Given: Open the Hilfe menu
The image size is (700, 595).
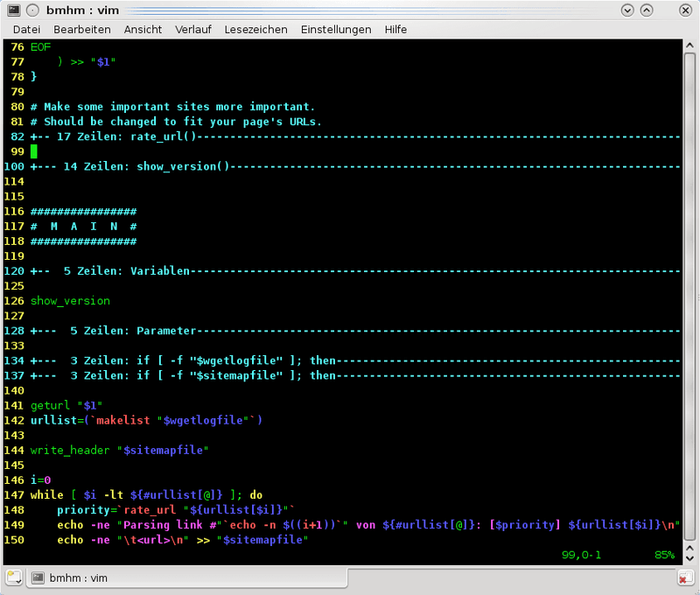Looking at the screenshot, I should pyautogui.click(x=395, y=29).
